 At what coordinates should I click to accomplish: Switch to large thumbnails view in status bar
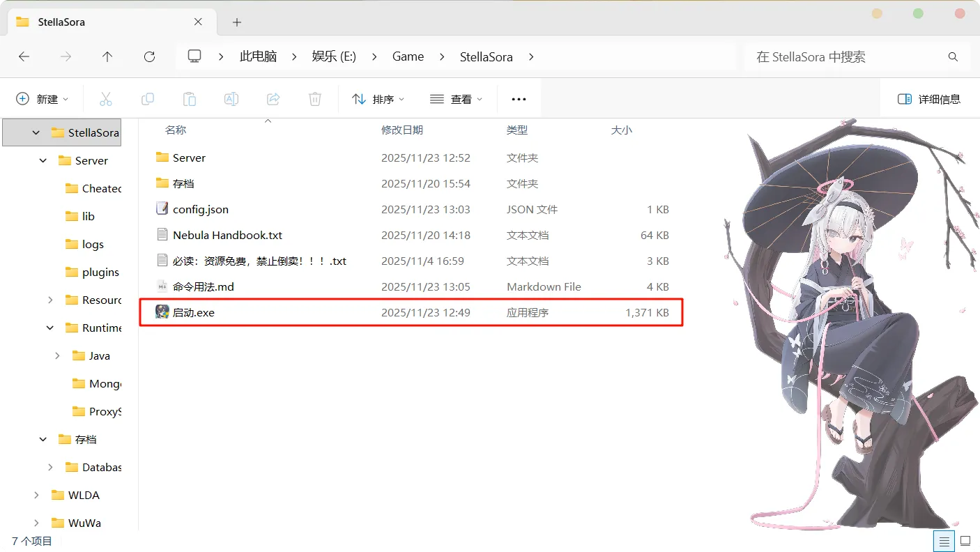coord(966,541)
